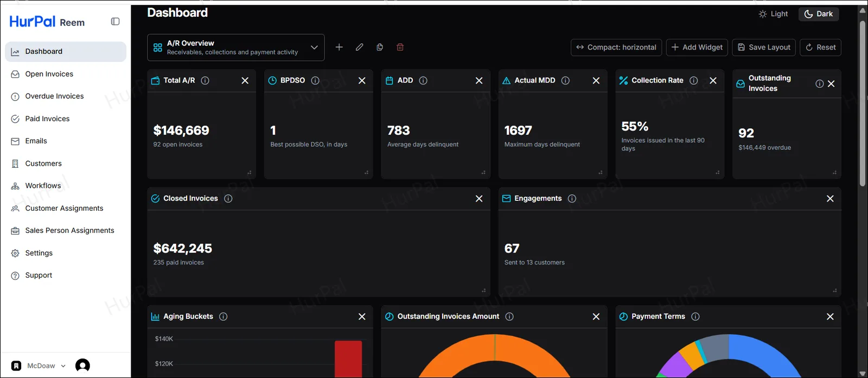Open the Customers page
Image resolution: width=868 pixels, height=378 pixels.
[66, 163]
